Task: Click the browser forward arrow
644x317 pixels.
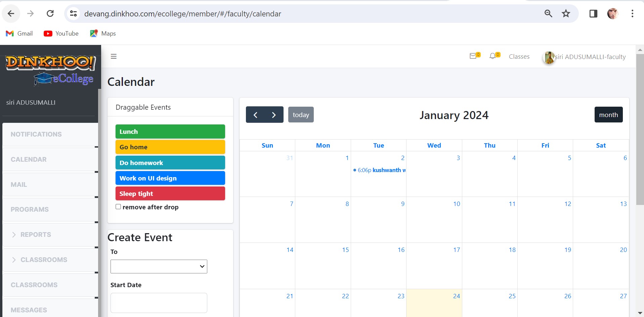Action: pos(31,14)
